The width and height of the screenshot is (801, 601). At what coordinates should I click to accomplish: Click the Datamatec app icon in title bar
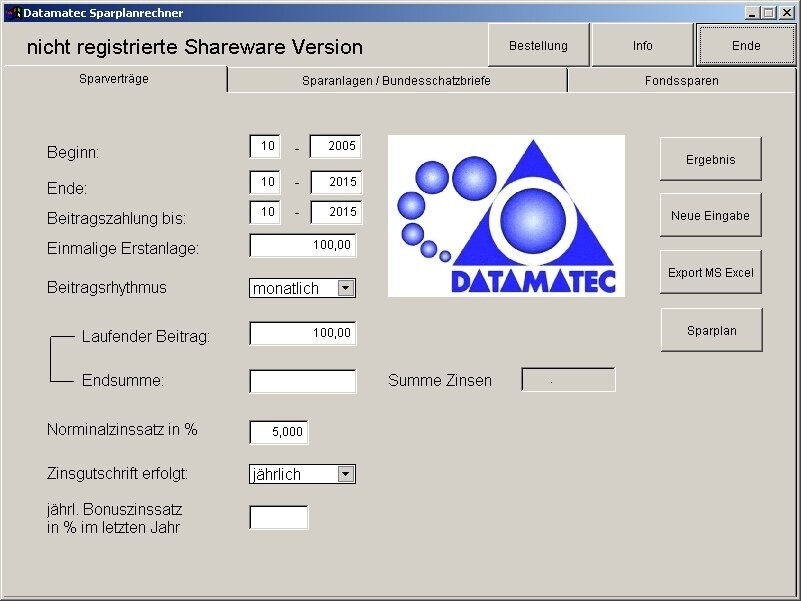tap(13, 12)
